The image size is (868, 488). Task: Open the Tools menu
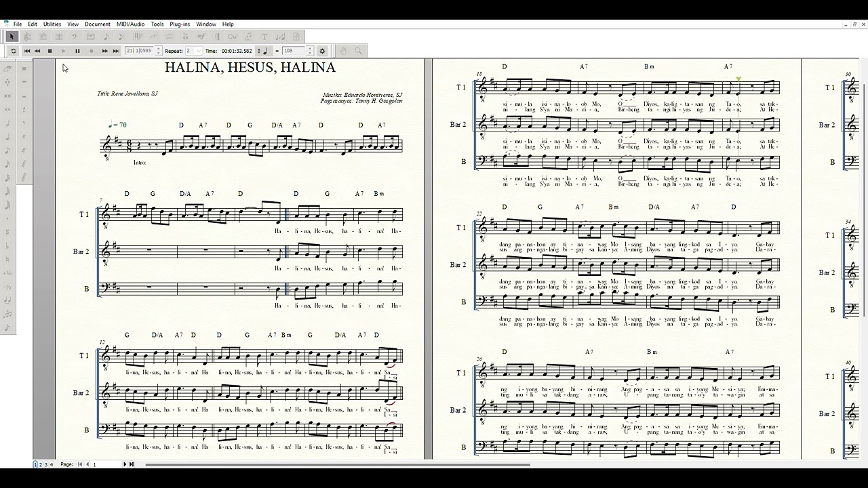click(x=157, y=24)
